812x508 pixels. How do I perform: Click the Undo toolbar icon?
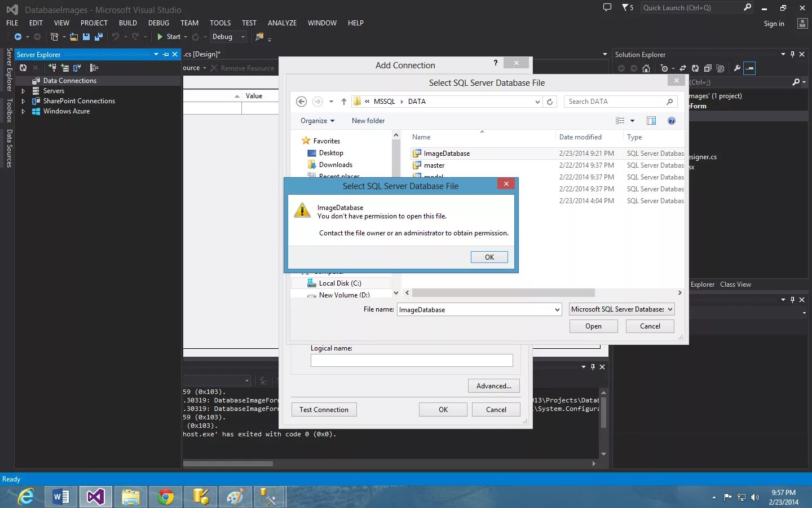[116, 37]
